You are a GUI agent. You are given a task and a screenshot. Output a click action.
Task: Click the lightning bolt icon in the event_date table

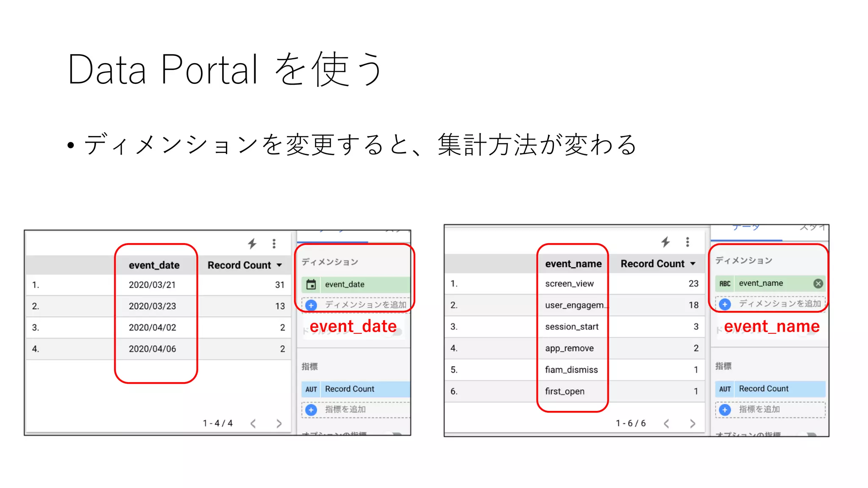point(252,244)
